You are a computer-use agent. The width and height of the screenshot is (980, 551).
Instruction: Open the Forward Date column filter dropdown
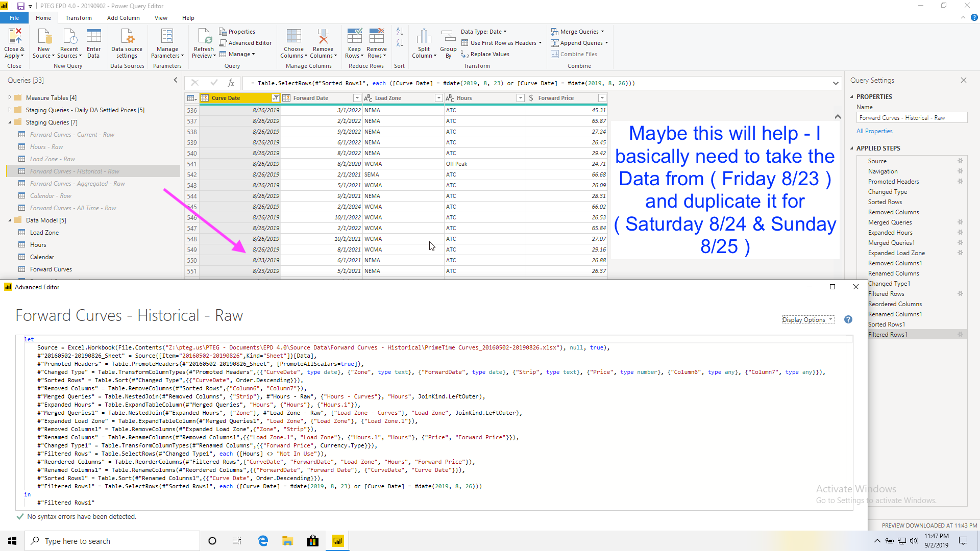[357, 98]
